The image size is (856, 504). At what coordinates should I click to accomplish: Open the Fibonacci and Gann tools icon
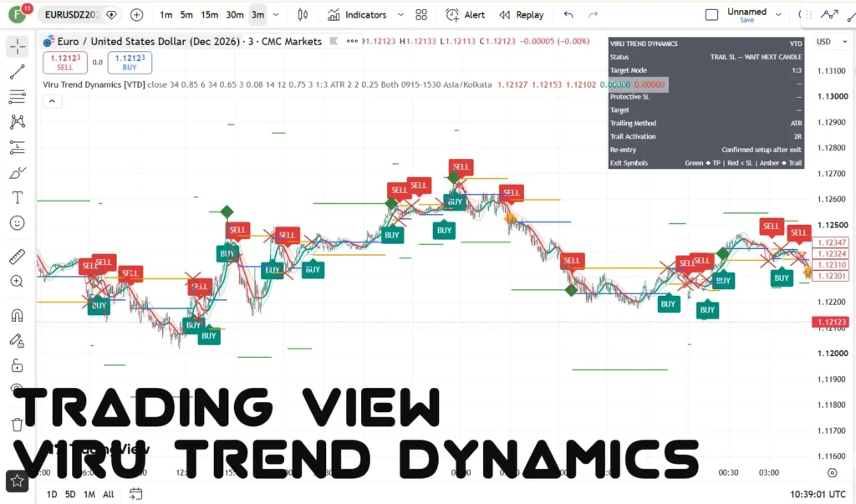(18, 97)
